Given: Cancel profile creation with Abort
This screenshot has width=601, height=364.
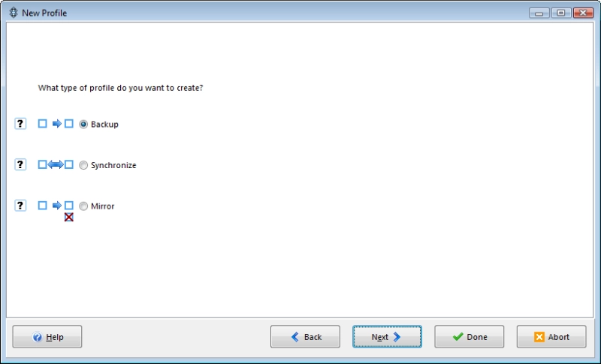Looking at the screenshot, I should pos(551,337).
